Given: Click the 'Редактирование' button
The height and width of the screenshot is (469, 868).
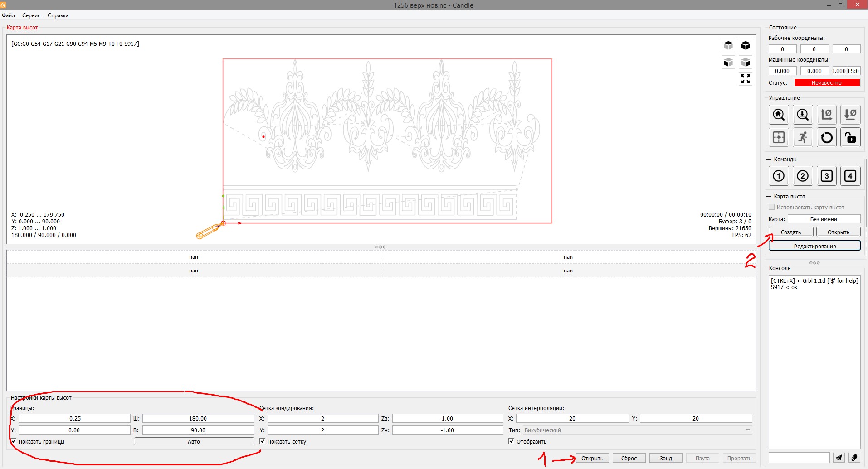Looking at the screenshot, I should 815,246.
